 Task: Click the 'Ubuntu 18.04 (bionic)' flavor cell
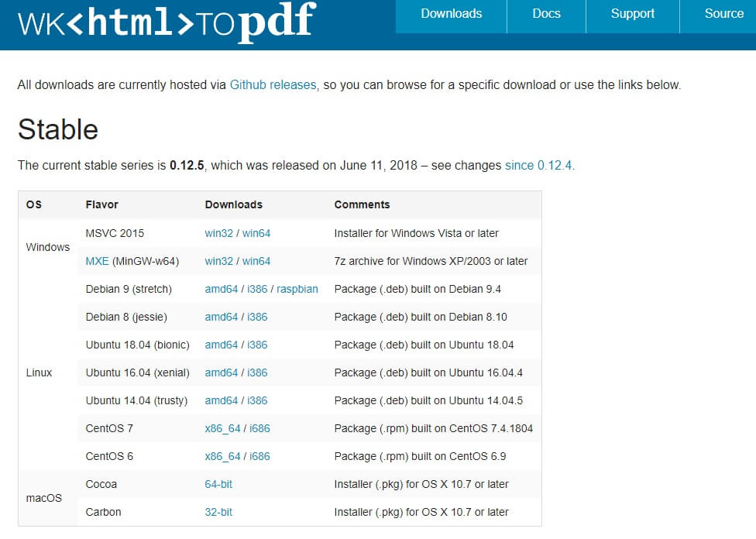[x=137, y=345]
